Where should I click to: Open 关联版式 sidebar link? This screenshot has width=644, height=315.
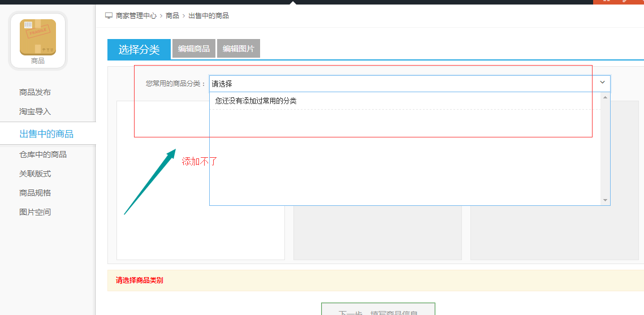(x=35, y=174)
